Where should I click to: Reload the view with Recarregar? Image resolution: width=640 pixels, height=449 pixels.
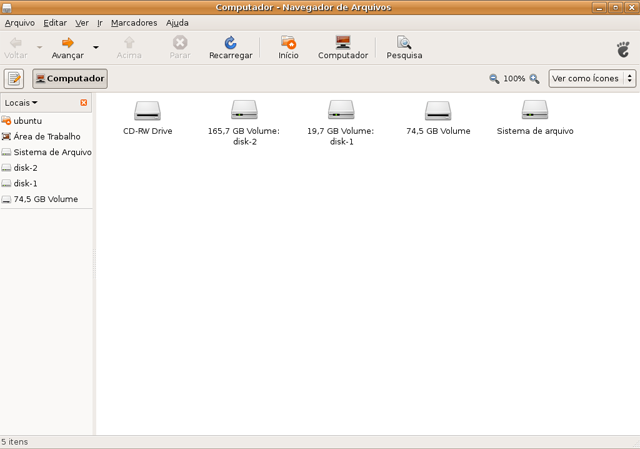[x=231, y=48]
